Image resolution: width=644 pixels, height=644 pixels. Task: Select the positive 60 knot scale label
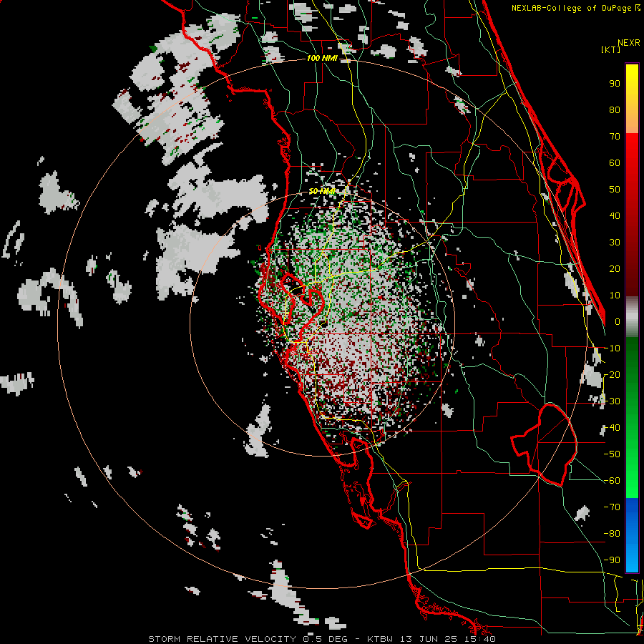click(615, 163)
